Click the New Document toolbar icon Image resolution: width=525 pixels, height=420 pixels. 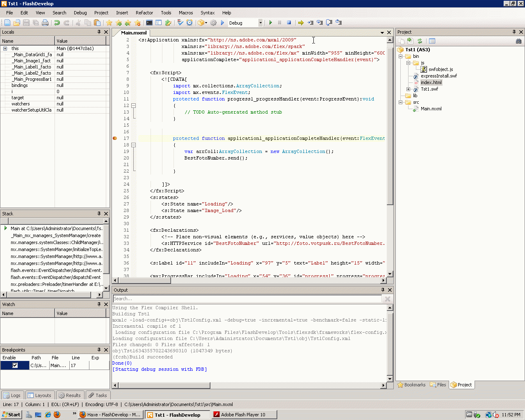click(x=7, y=23)
